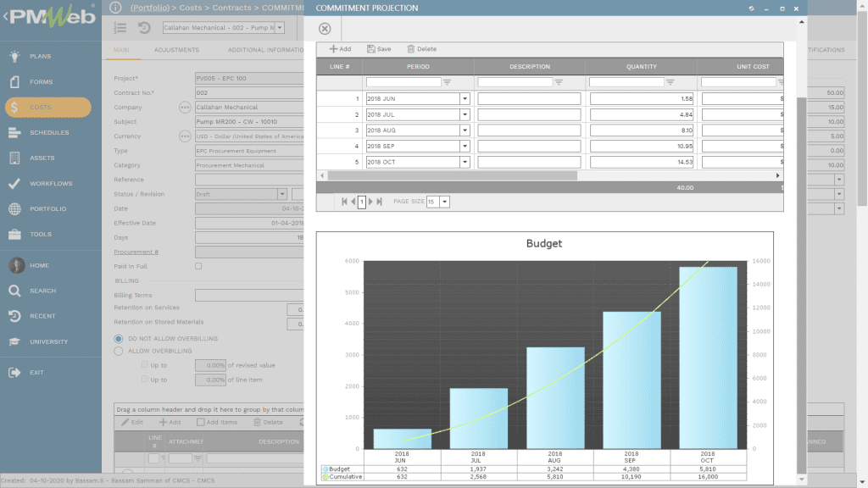Click the Subject field in contract form

(x=249, y=122)
